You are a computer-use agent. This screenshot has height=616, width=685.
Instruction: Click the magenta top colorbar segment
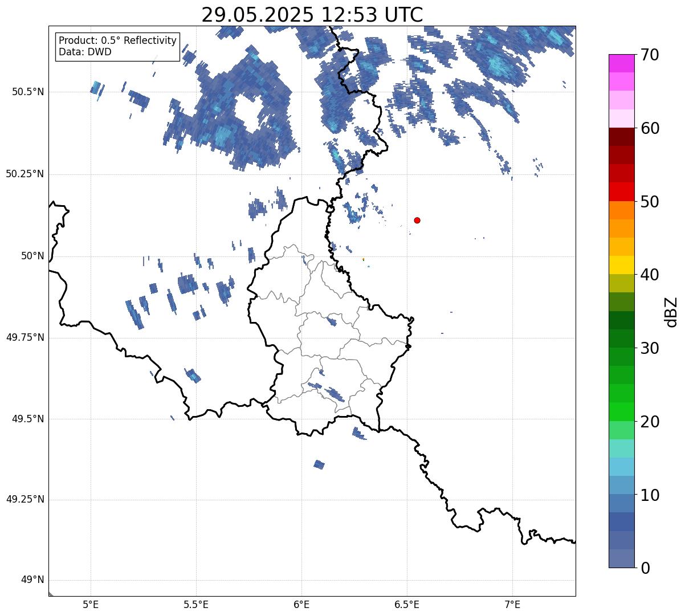coord(621,63)
